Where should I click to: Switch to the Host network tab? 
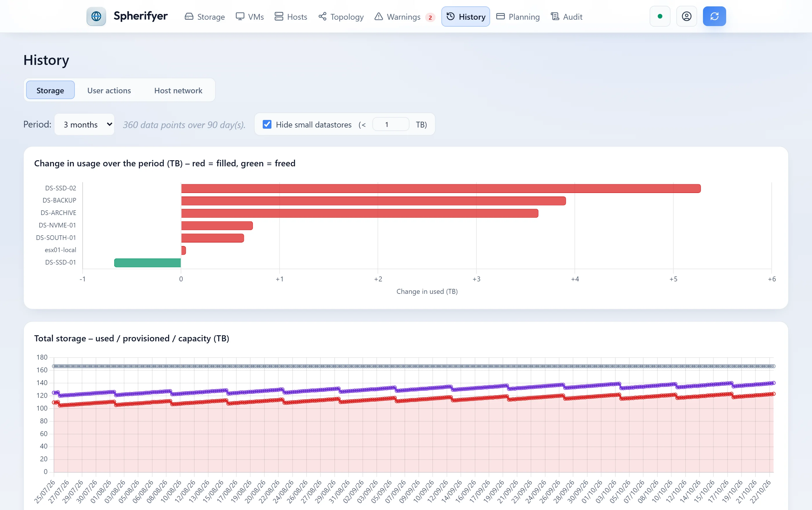[178, 90]
